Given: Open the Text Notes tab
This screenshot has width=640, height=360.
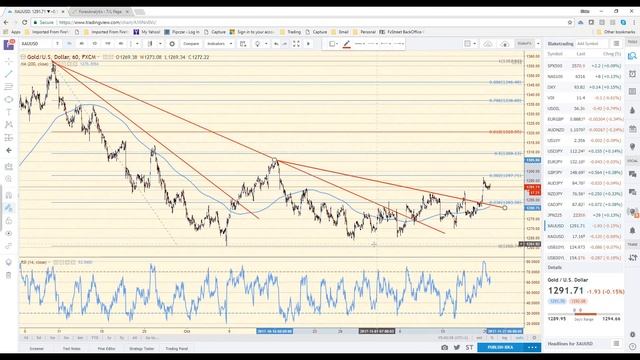Looking at the screenshot, I should 71,349.
